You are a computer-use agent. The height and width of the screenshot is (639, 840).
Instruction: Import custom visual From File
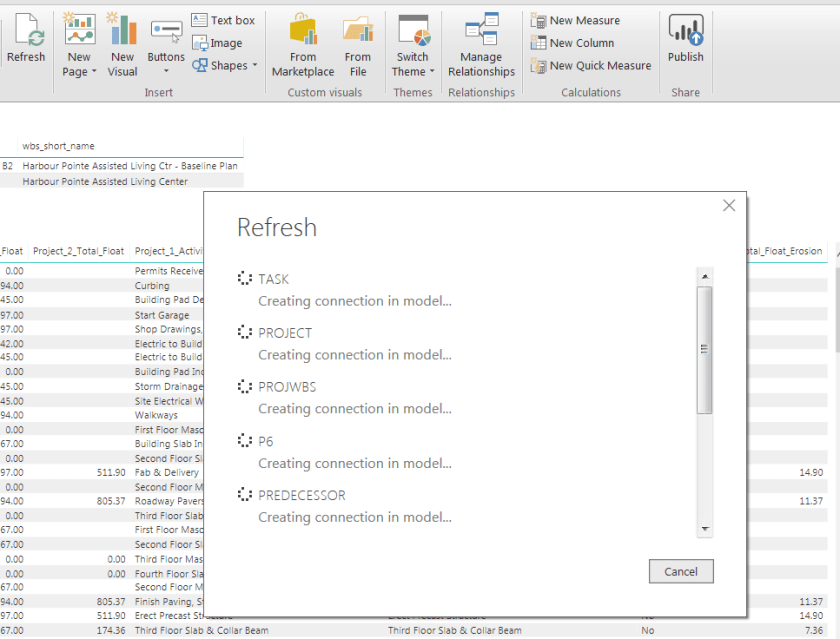pyautogui.click(x=358, y=45)
